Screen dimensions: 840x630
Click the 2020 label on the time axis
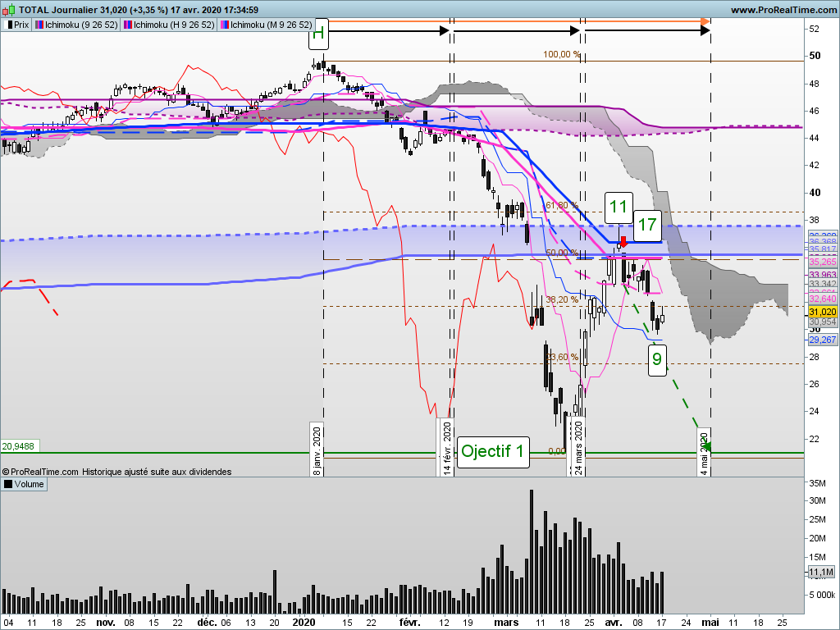point(304,623)
